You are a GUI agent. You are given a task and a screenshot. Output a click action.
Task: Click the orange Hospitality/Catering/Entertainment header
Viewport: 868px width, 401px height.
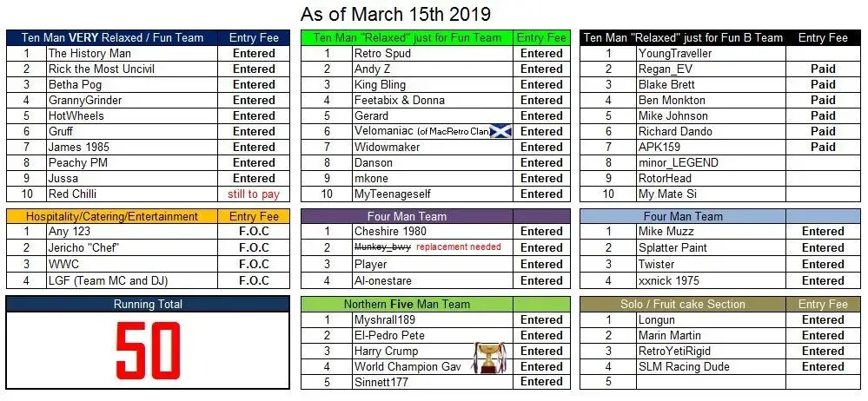(112, 216)
